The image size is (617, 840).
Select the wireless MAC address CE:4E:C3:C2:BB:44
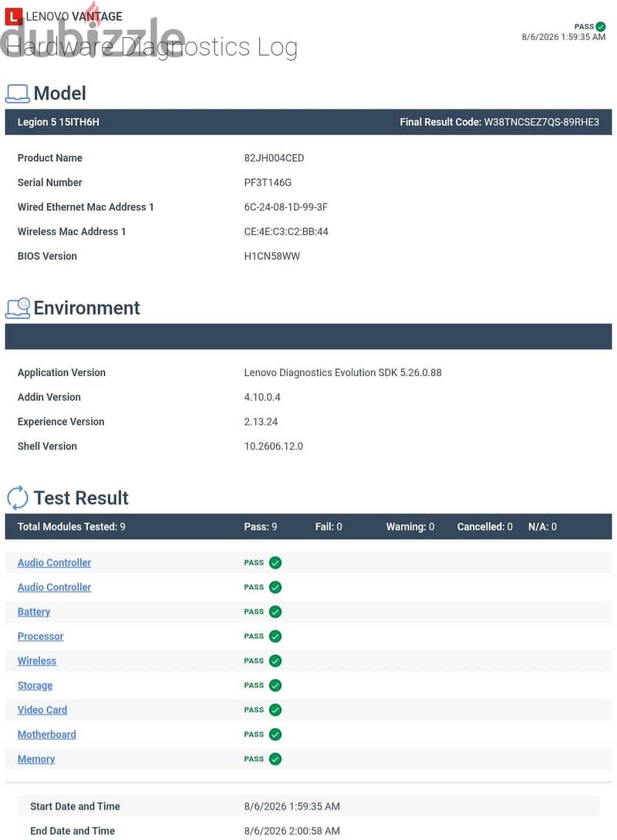click(x=285, y=232)
